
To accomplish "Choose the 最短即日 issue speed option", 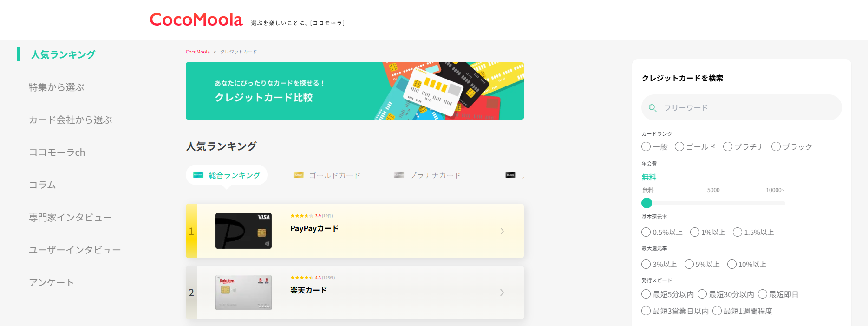I will coord(763,294).
